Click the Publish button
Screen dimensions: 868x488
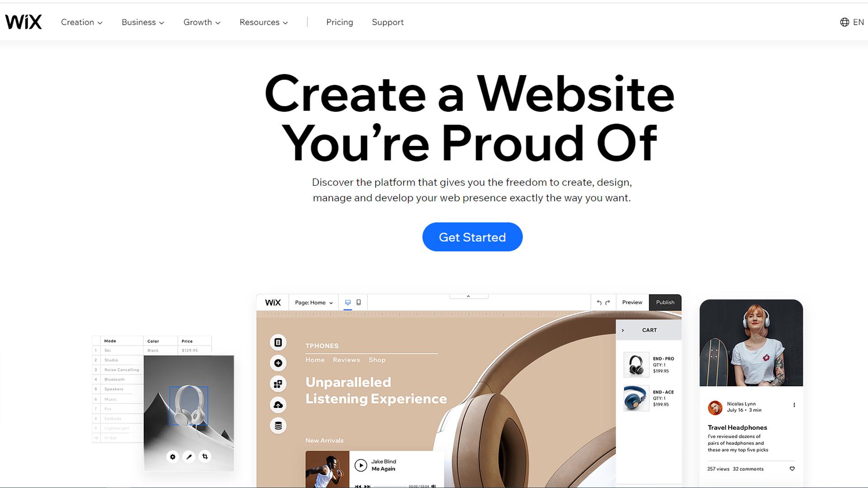tap(664, 302)
